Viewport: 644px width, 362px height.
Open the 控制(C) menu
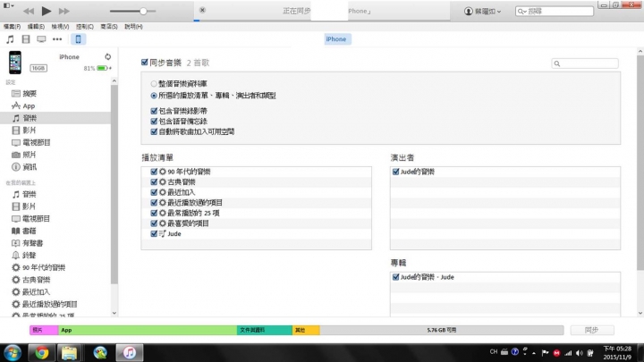(x=85, y=27)
